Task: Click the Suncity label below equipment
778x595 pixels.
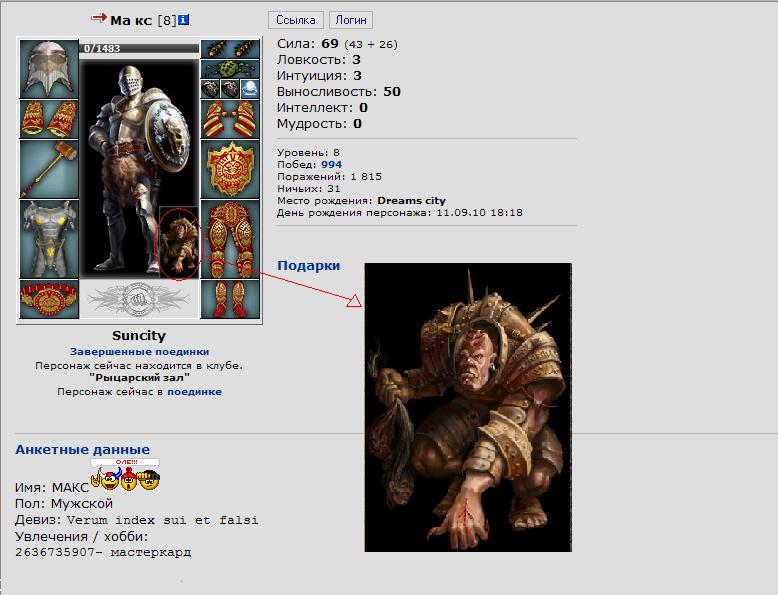Action: 139,335
